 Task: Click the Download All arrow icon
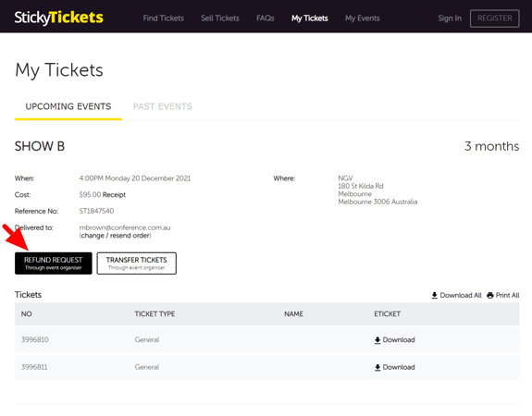coord(434,295)
